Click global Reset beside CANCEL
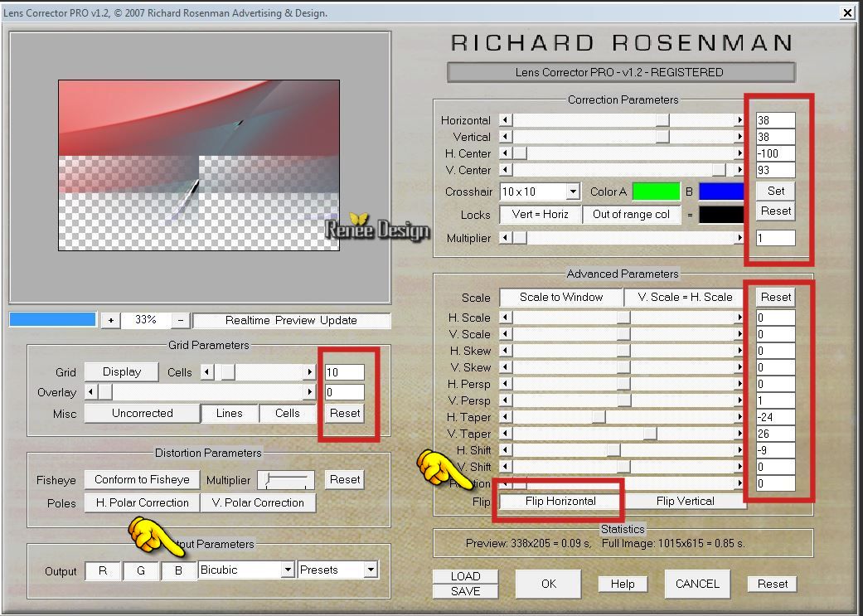This screenshot has width=863, height=616. click(772, 584)
